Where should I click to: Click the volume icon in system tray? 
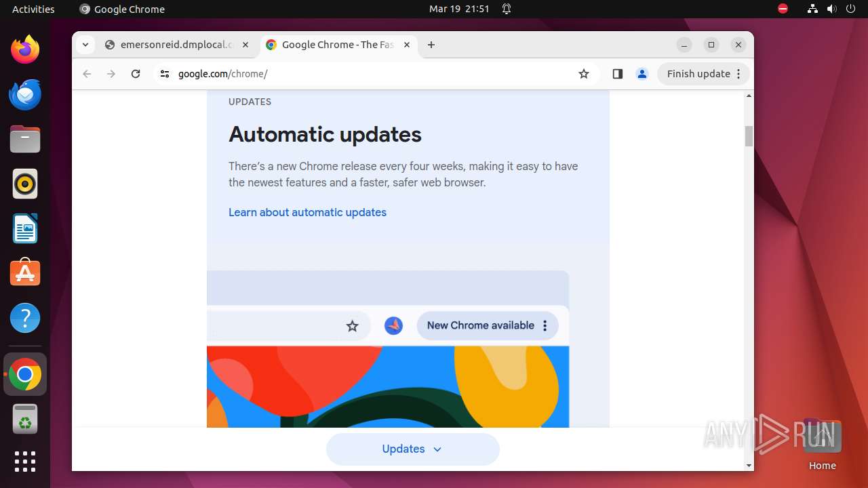[x=831, y=9]
